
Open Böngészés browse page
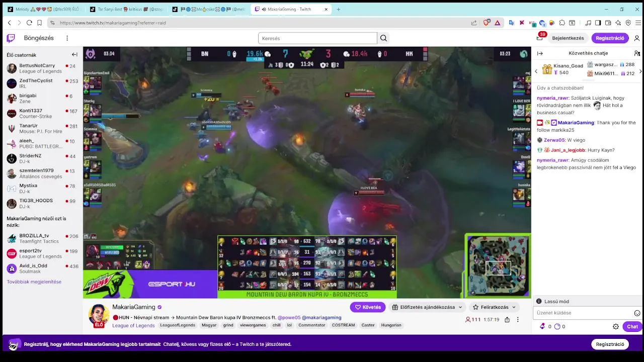39,38
